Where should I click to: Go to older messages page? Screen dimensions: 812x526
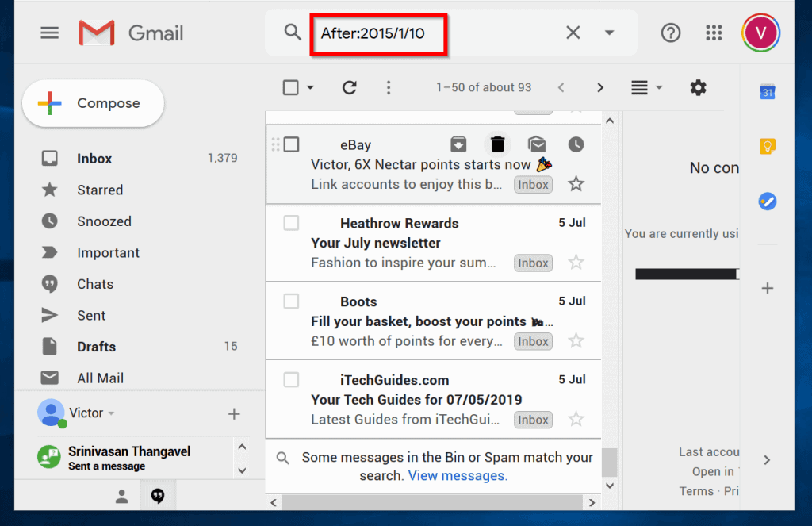point(599,87)
